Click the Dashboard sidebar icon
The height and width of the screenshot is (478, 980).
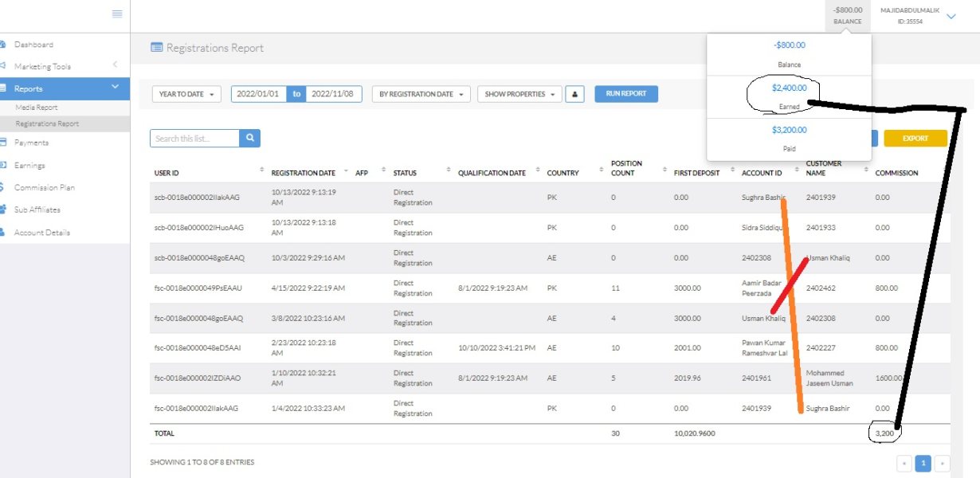[x=3, y=45]
